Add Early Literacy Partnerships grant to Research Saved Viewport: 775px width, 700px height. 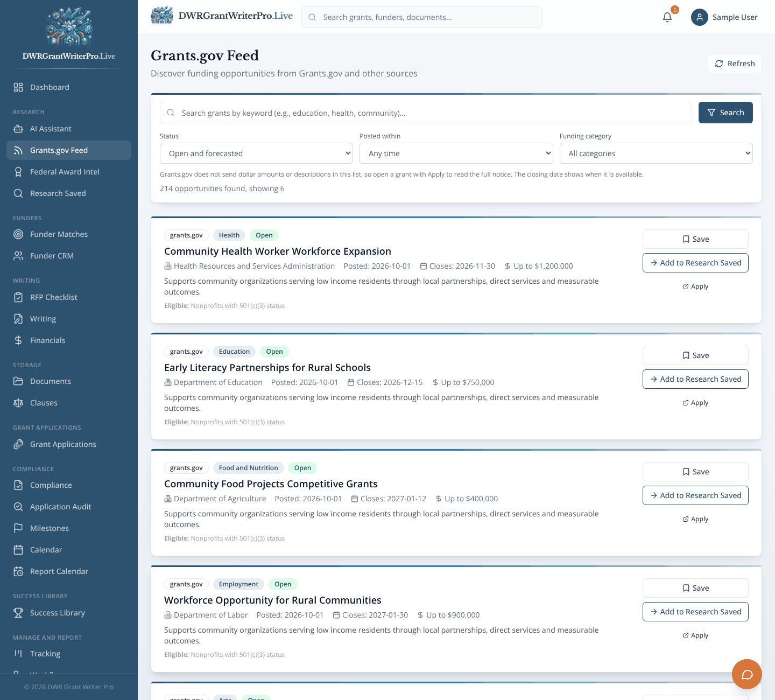pos(695,379)
